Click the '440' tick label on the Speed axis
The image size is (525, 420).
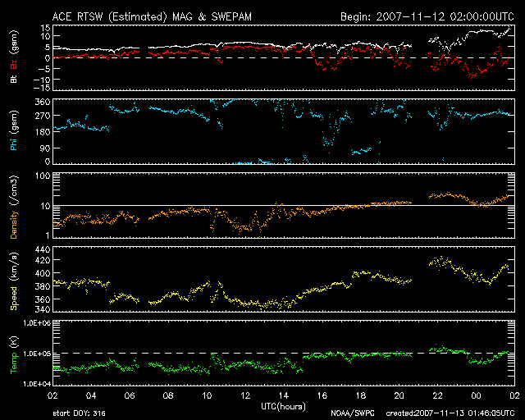click(43, 249)
